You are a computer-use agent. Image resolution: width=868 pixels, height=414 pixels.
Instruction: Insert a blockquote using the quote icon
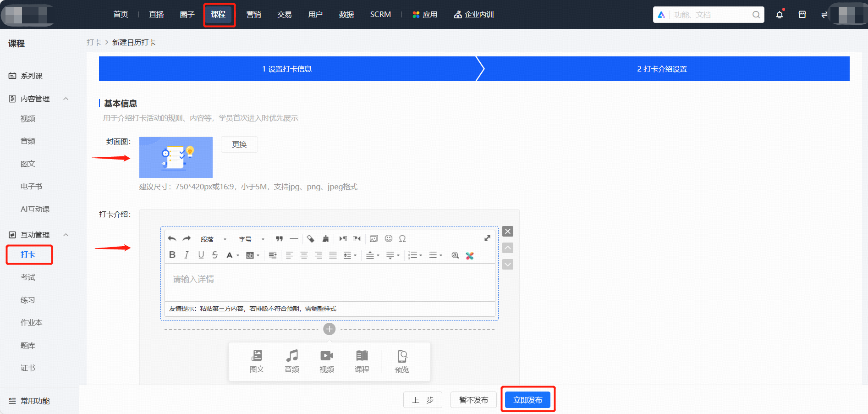click(280, 238)
